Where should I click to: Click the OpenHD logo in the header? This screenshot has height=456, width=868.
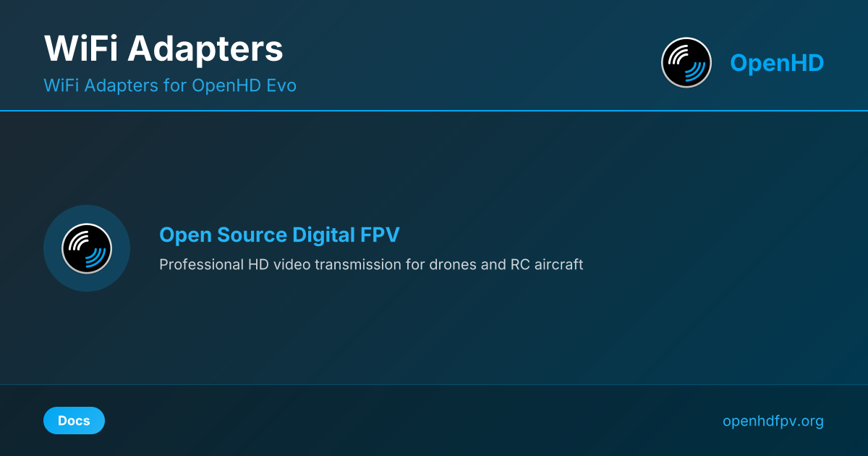pos(686,63)
